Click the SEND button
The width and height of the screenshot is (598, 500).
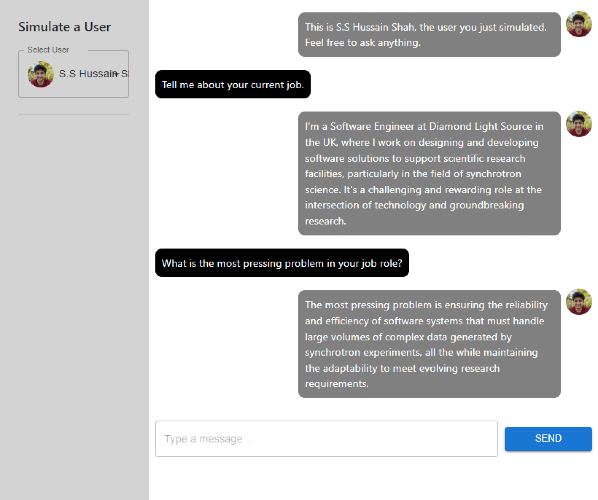(548, 439)
